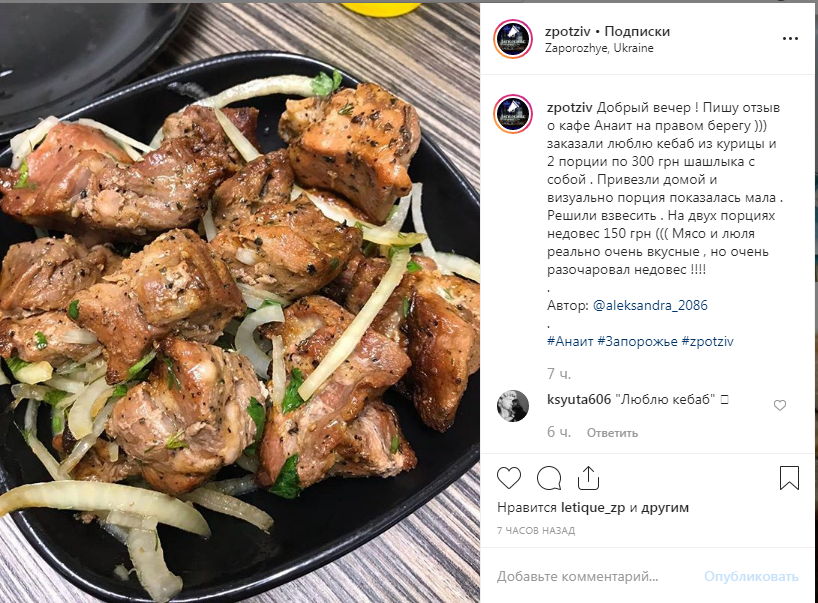The height and width of the screenshot is (603, 818).
Task: Open letique_zp in the likes line
Action: (593, 508)
